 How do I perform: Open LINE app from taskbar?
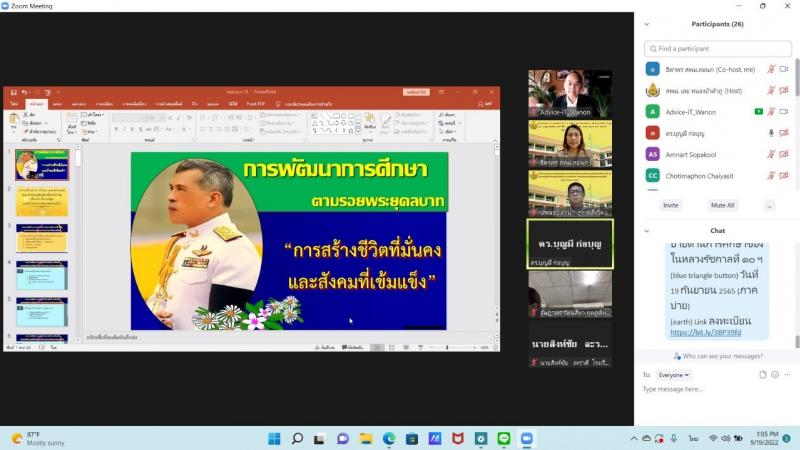point(504,439)
